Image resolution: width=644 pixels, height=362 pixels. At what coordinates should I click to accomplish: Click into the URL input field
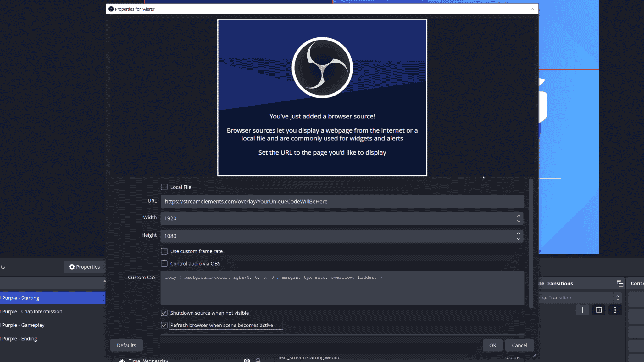342,201
